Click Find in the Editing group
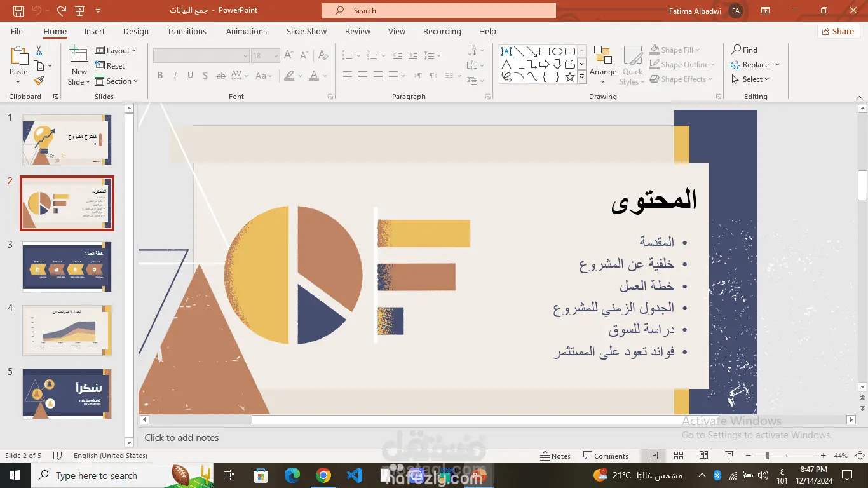 coord(744,50)
